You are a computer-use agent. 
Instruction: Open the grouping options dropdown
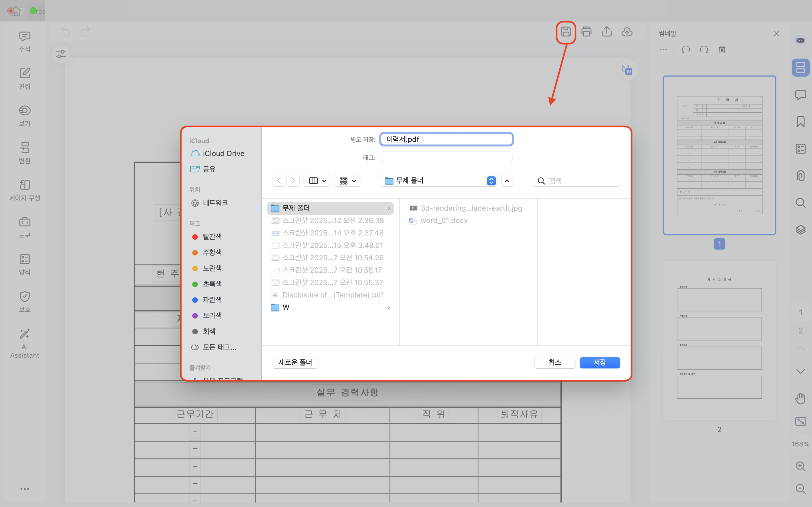click(x=347, y=181)
